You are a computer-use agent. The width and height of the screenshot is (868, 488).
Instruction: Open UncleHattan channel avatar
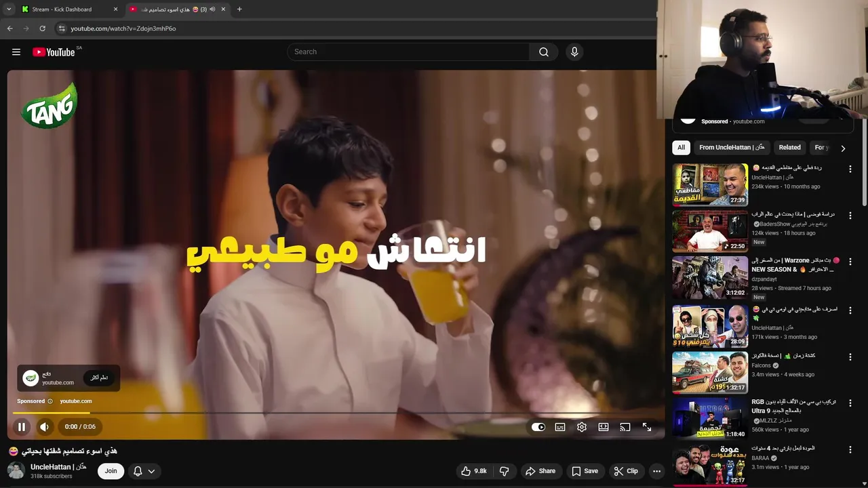(16, 470)
